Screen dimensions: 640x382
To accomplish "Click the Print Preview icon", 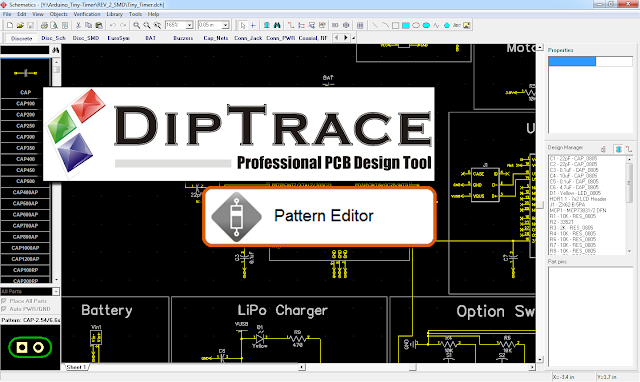I will [x=54, y=25].
